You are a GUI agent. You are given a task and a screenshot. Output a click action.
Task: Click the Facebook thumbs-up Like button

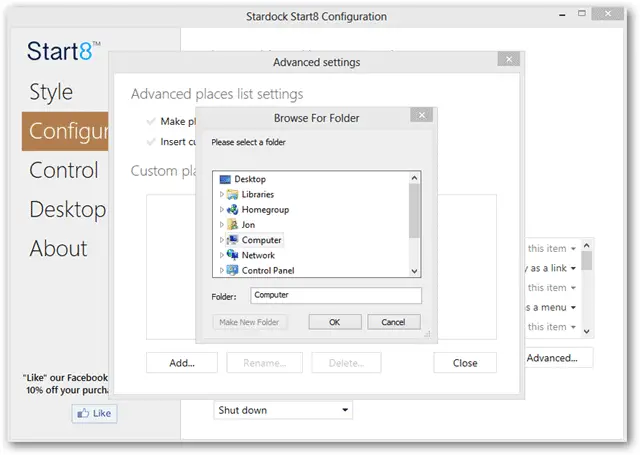coord(94,413)
